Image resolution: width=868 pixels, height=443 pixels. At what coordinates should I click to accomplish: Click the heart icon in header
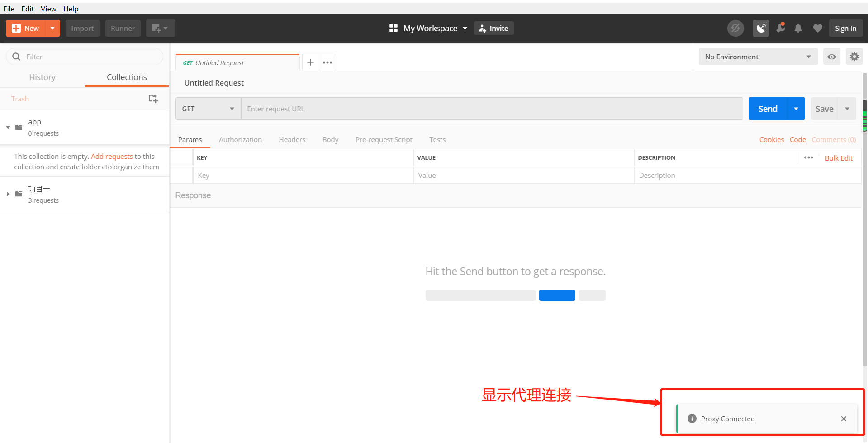[817, 29]
